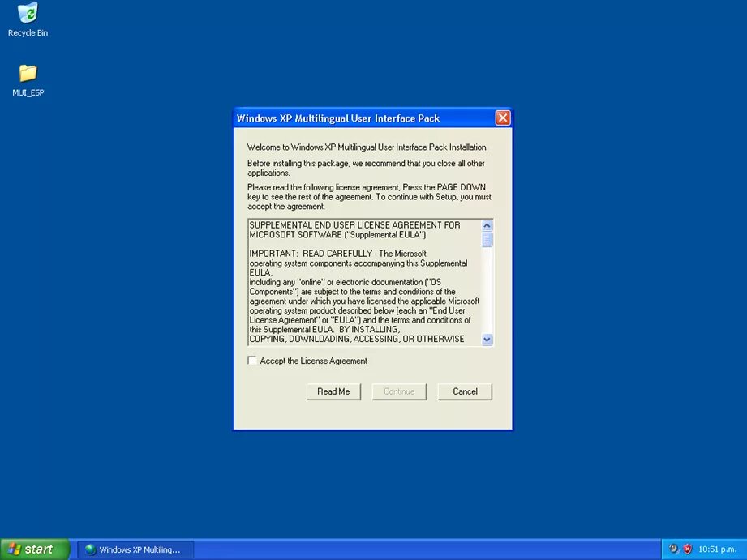Click the dialog title bar text
Image resolution: width=747 pixels, height=560 pixels.
(x=337, y=118)
